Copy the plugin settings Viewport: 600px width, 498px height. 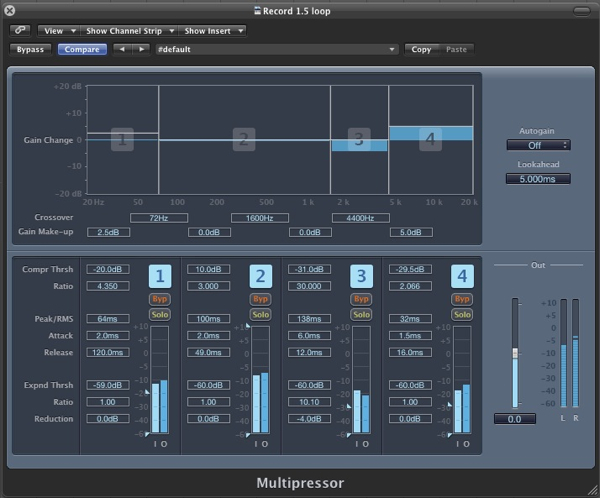[x=421, y=49]
